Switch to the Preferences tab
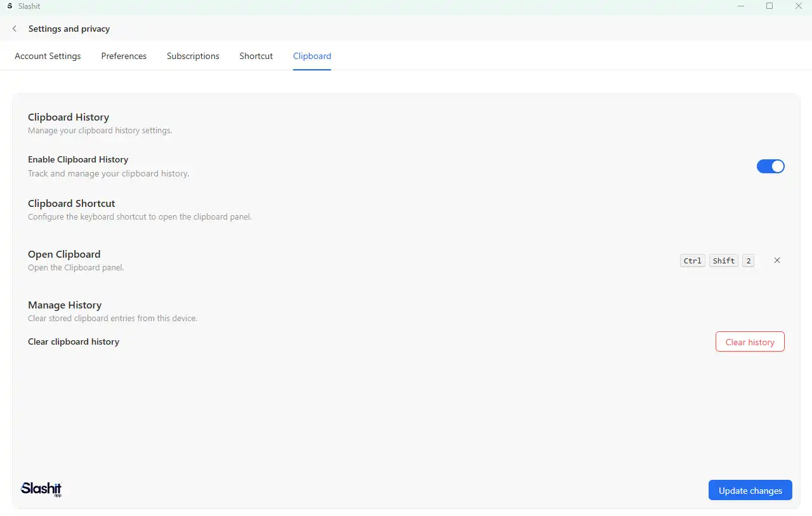 tap(124, 56)
